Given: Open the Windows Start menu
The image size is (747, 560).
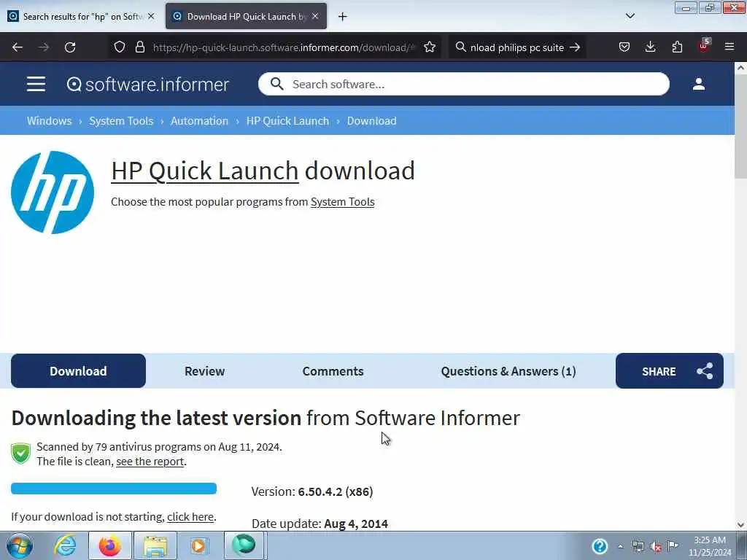Looking at the screenshot, I should pos(20,545).
